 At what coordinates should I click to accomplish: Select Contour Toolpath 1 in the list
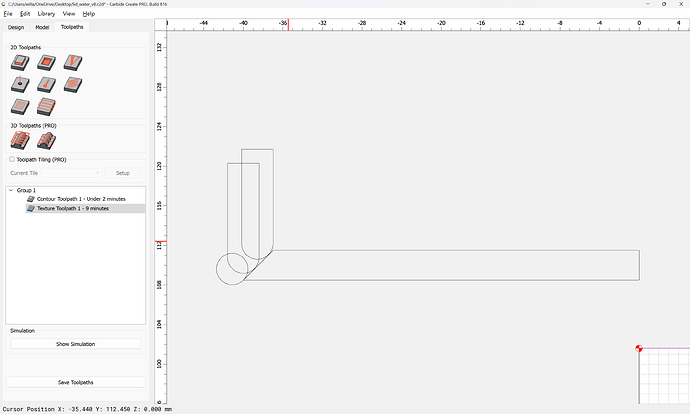81,199
